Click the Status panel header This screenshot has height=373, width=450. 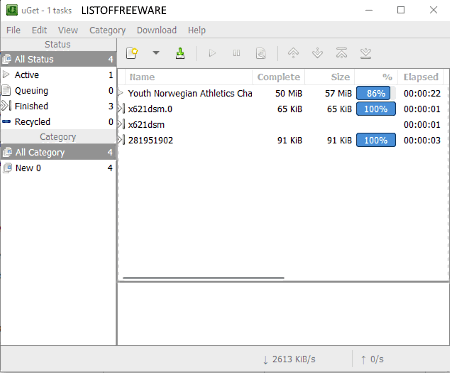point(58,44)
